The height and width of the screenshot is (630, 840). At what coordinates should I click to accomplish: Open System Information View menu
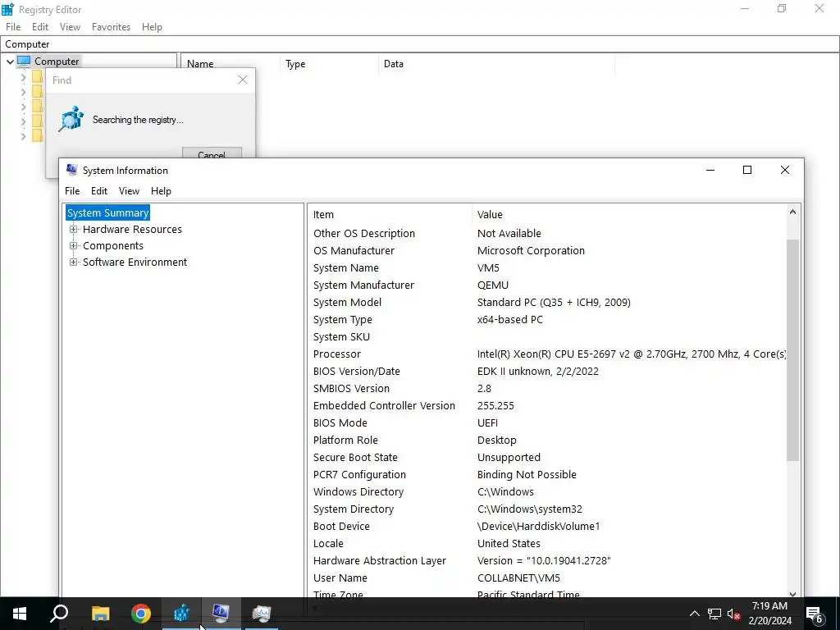point(129,191)
